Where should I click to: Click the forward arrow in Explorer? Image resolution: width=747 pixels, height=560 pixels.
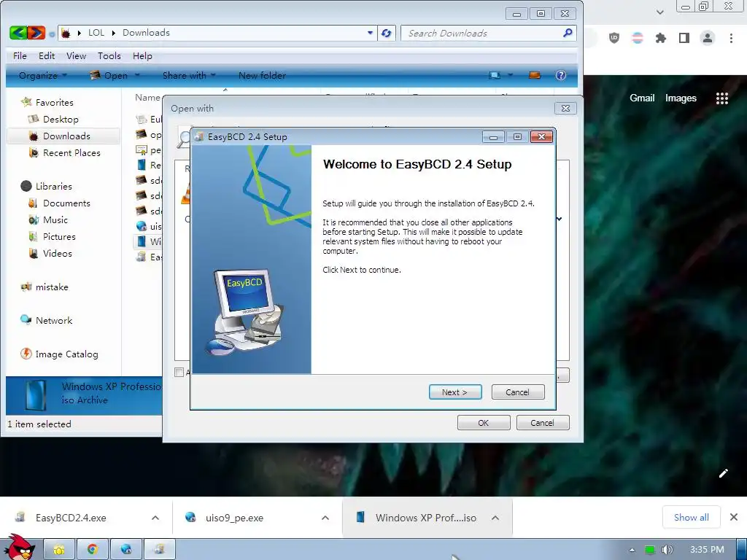36,33
